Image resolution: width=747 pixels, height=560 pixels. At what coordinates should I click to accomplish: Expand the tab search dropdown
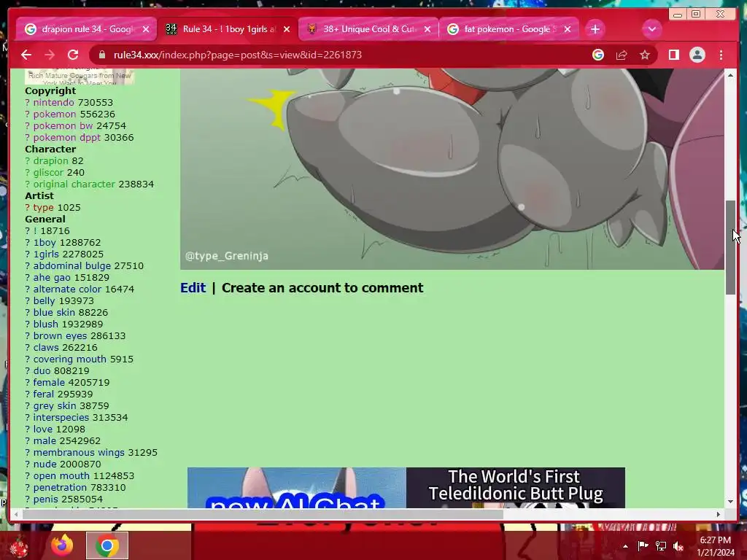tap(651, 29)
